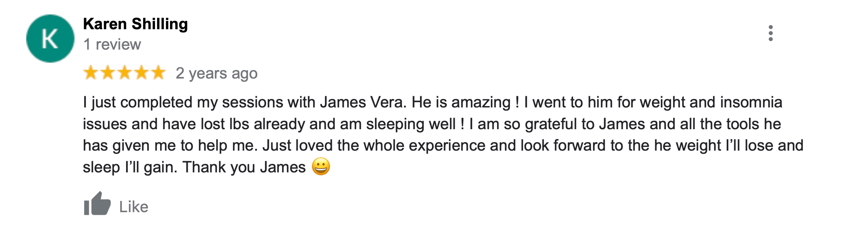This screenshot has width=868, height=236.
Task: Click the second gold rating star
Action: point(108,73)
